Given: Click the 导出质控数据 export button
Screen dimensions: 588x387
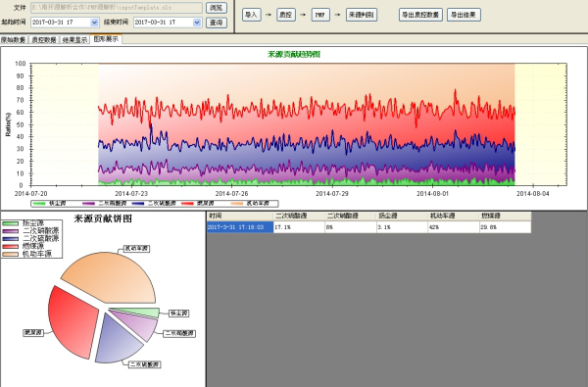Looking at the screenshot, I should point(420,15).
